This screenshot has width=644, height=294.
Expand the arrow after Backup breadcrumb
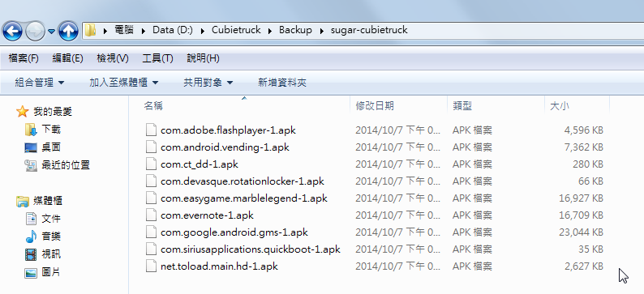click(321, 30)
